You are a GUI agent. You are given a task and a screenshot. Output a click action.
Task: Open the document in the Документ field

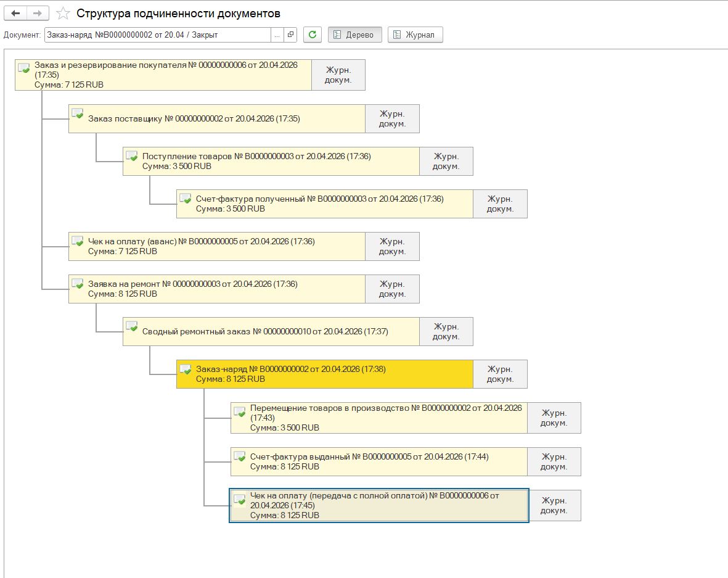coord(291,35)
